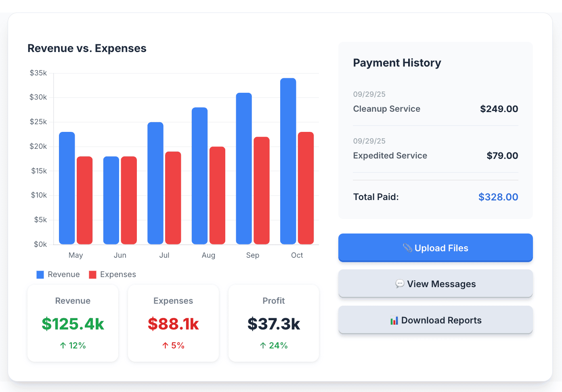Click the View Messages button

coord(435,284)
